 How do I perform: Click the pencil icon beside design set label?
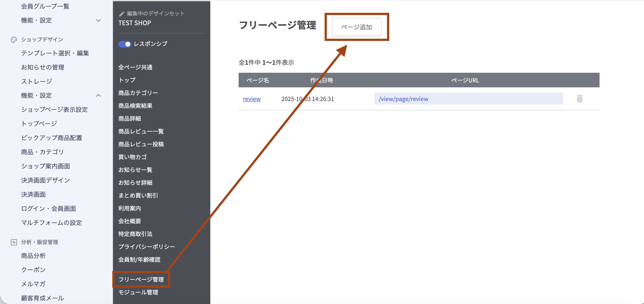point(122,14)
